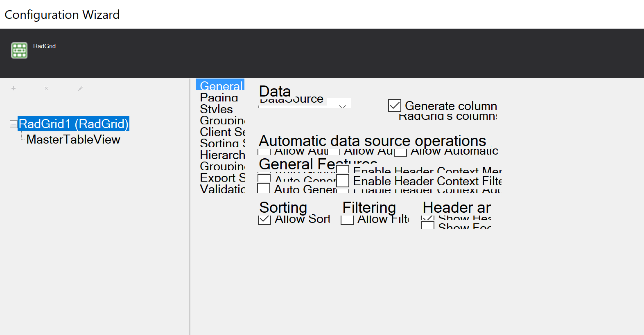Select the MasterTableView tree item
This screenshot has width=644, height=335.
point(73,139)
